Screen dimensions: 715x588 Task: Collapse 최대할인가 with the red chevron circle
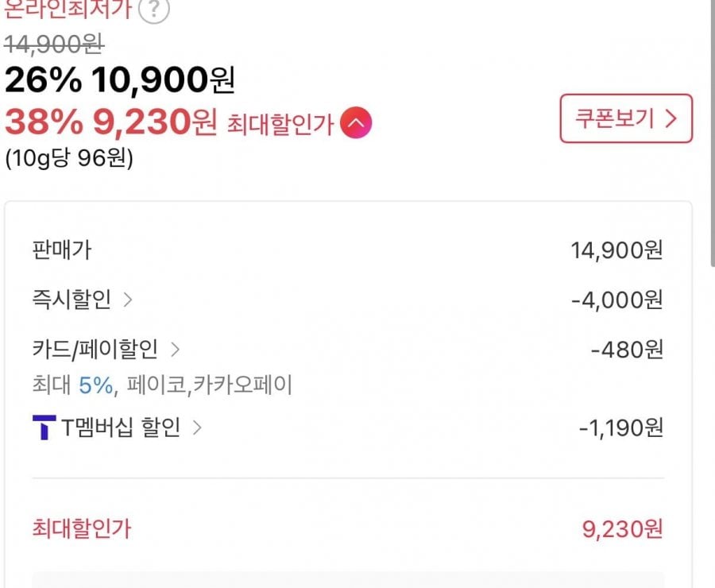pos(356,122)
